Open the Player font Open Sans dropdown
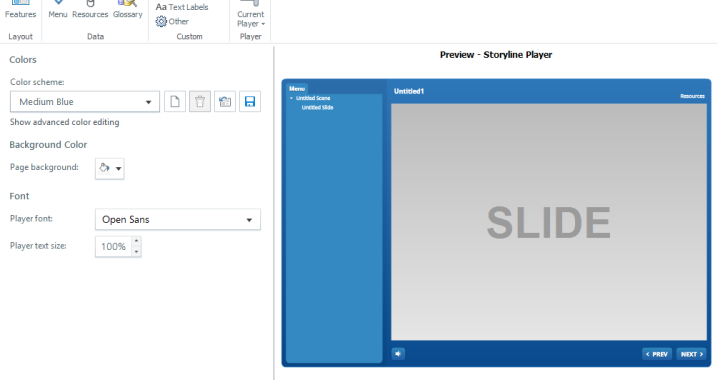This screenshot has height=380, width=720. (x=178, y=219)
